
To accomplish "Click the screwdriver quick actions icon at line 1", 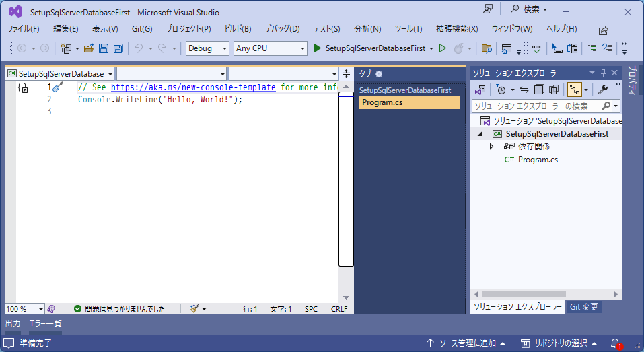I will click(58, 87).
